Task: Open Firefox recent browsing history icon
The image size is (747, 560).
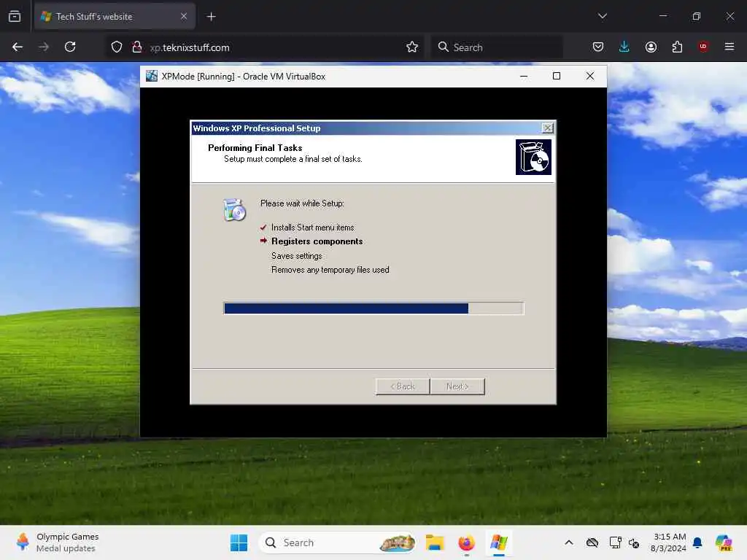Action: pos(15,16)
